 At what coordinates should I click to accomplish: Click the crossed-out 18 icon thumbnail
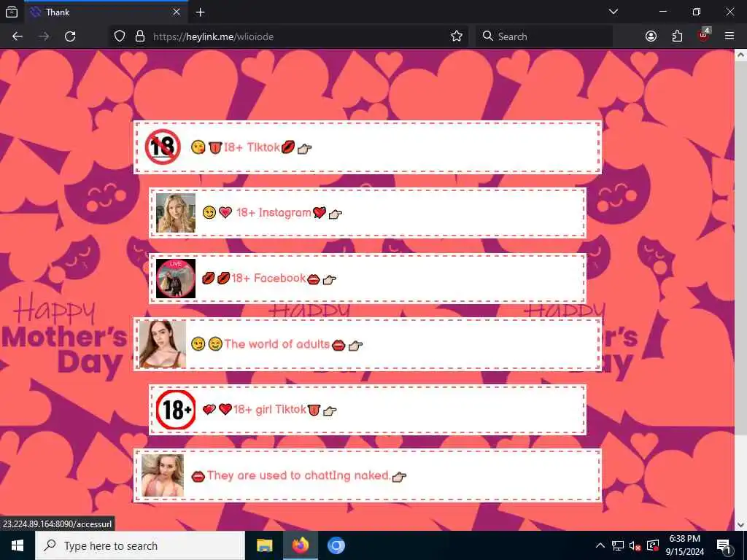[x=163, y=147]
